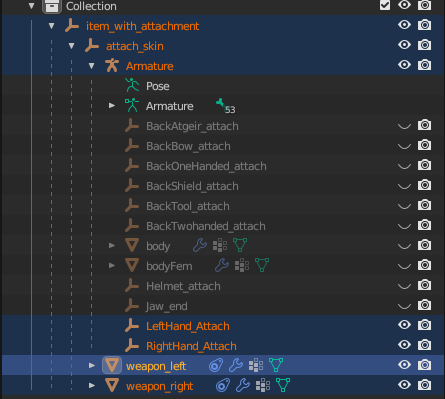
Task: Click the RightHand_Attach empty icon
Action: [x=132, y=346]
